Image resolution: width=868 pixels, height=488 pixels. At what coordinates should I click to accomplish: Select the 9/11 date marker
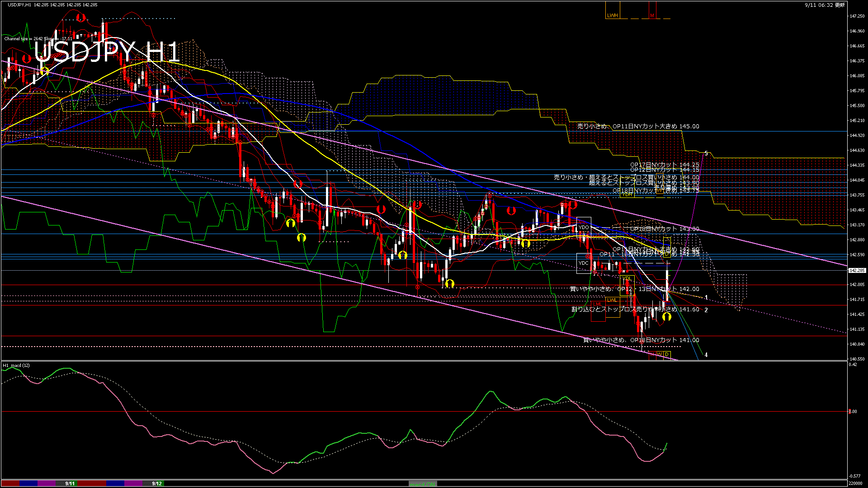(x=70, y=483)
